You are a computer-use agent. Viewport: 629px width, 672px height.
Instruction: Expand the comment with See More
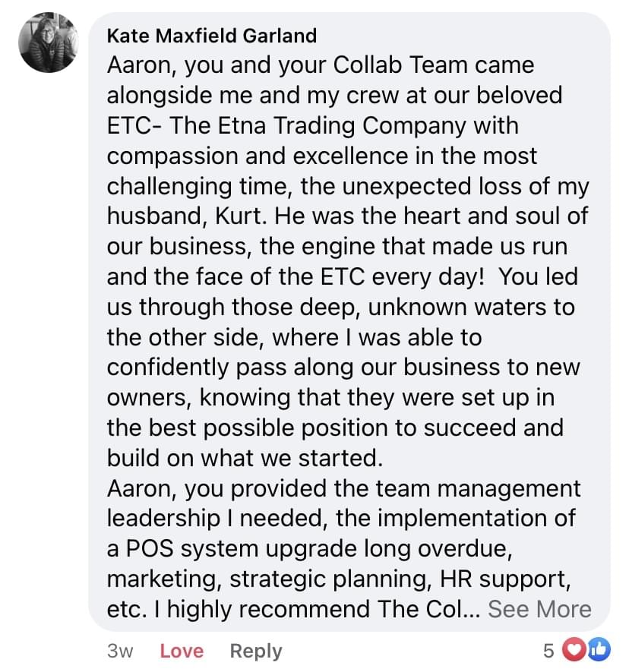click(539, 609)
